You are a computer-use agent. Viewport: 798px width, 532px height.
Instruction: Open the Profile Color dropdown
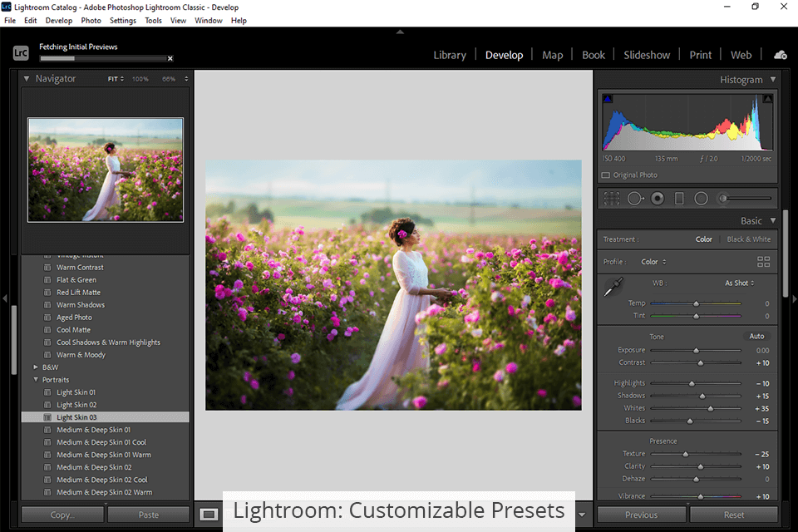point(653,262)
